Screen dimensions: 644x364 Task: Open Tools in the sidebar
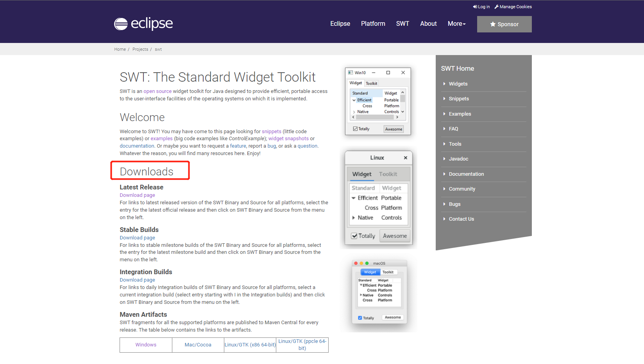tap(455, 144)
